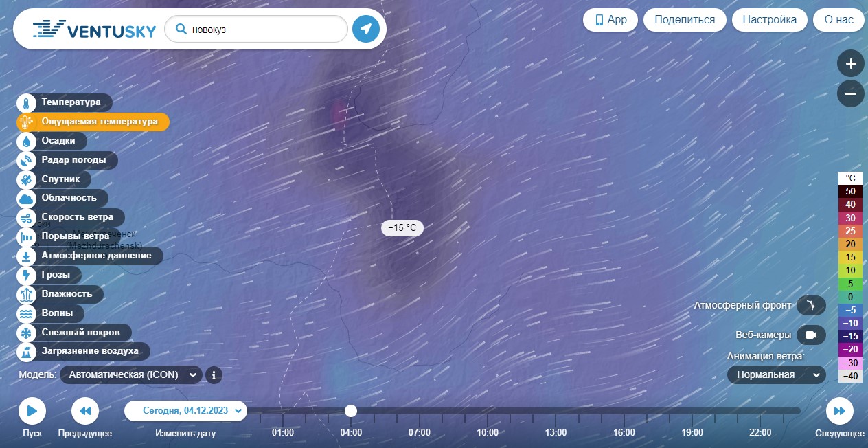868x448 pixels.
Task: Click the timeline slider handle at 04:00
Action: pyautogui.click(x=351, y=411)
